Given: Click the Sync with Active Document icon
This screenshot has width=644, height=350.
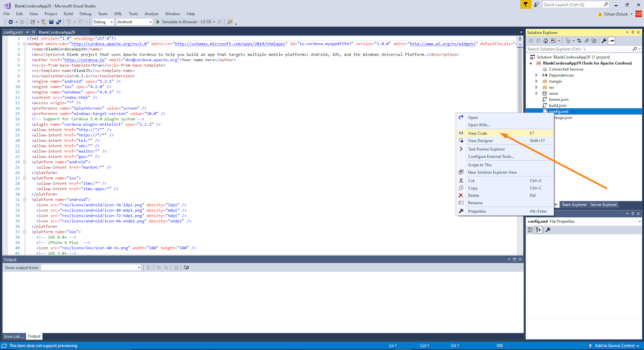Looking at the screenshot, I should (579, 41).
